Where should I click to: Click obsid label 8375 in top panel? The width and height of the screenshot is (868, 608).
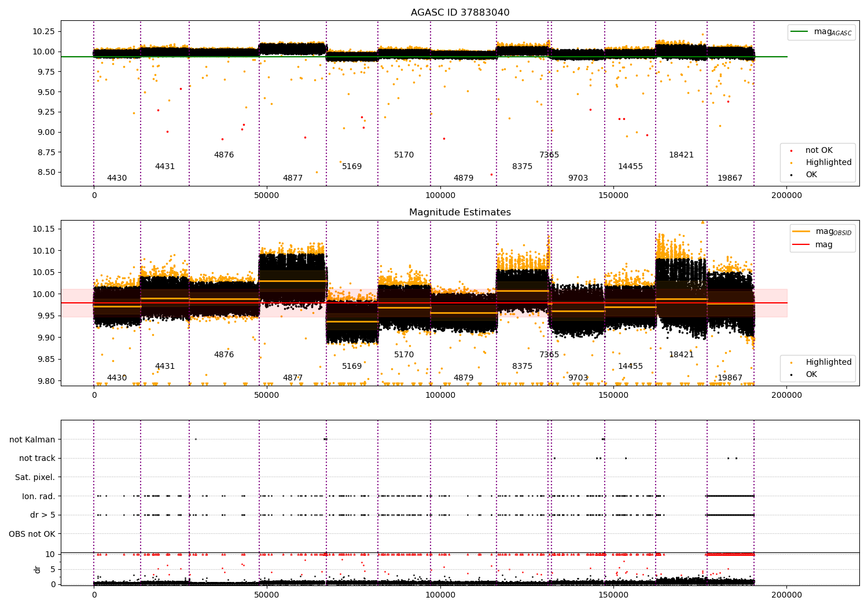522,167
